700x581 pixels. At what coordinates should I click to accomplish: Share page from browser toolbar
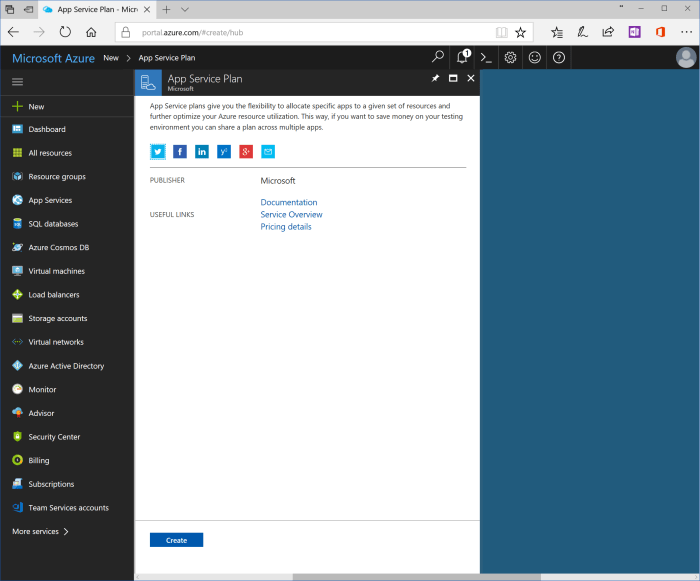608,32
